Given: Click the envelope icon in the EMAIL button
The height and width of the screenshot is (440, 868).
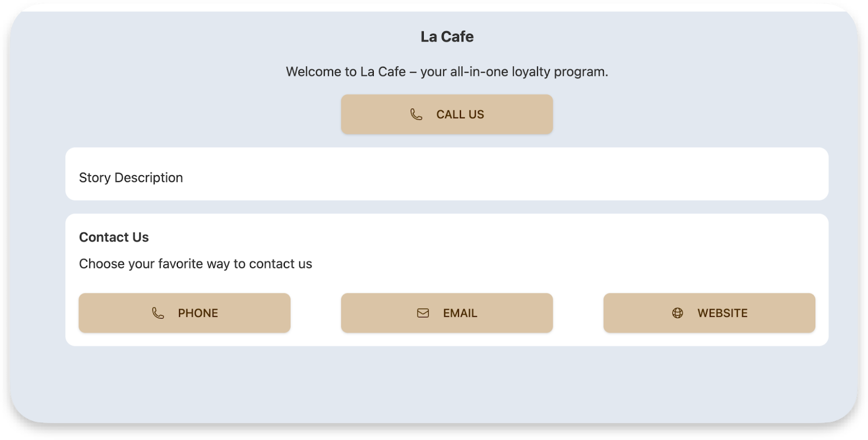Looking at the screenshot, I should (423, 313).
